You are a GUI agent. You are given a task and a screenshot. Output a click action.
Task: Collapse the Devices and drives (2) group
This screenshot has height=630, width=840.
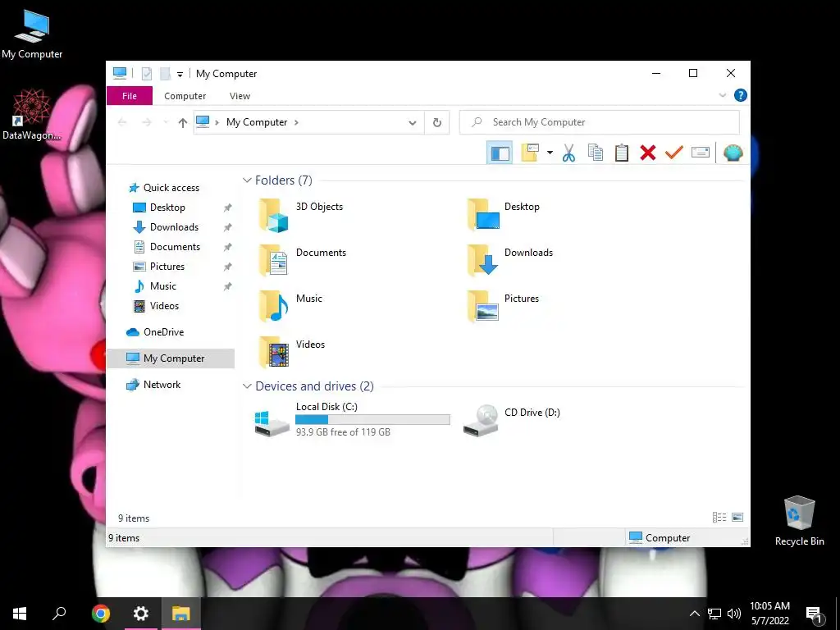[x=247, y=386]
